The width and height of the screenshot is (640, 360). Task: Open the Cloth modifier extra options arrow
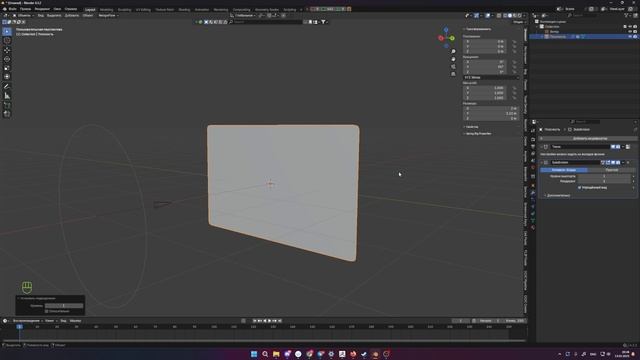tap(623, 147)
